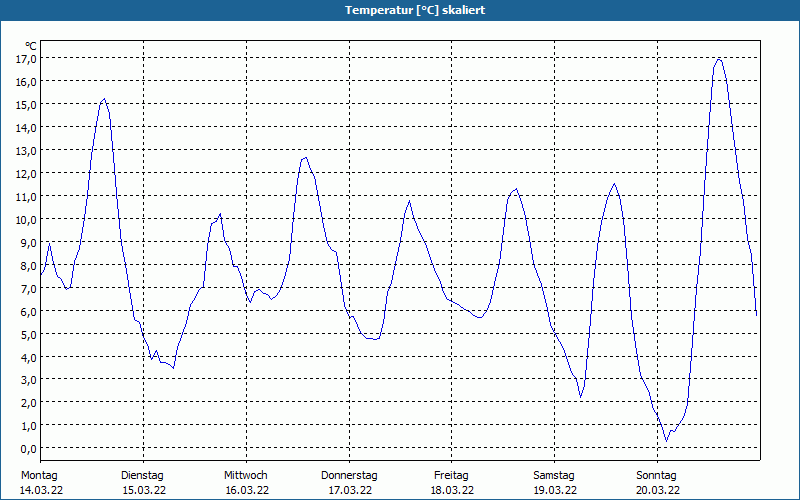Click the 5,0 y-axis label

coord(29,334)
